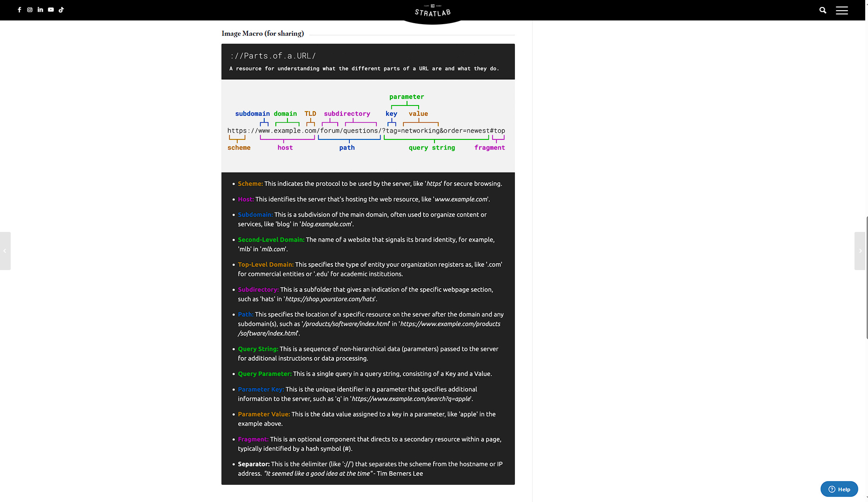Click the 'Separator:' list term
The height and width of the screenshot is (502, 868).
click(254, 464)
